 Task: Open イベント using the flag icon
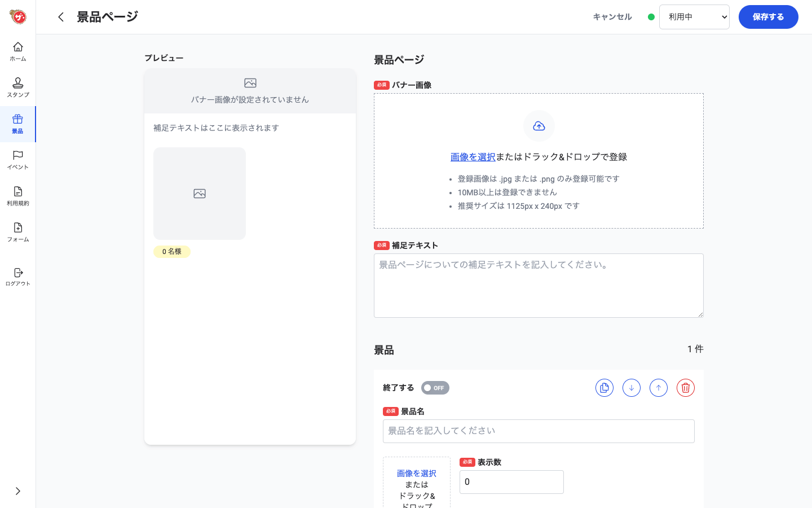click(17, 159)
